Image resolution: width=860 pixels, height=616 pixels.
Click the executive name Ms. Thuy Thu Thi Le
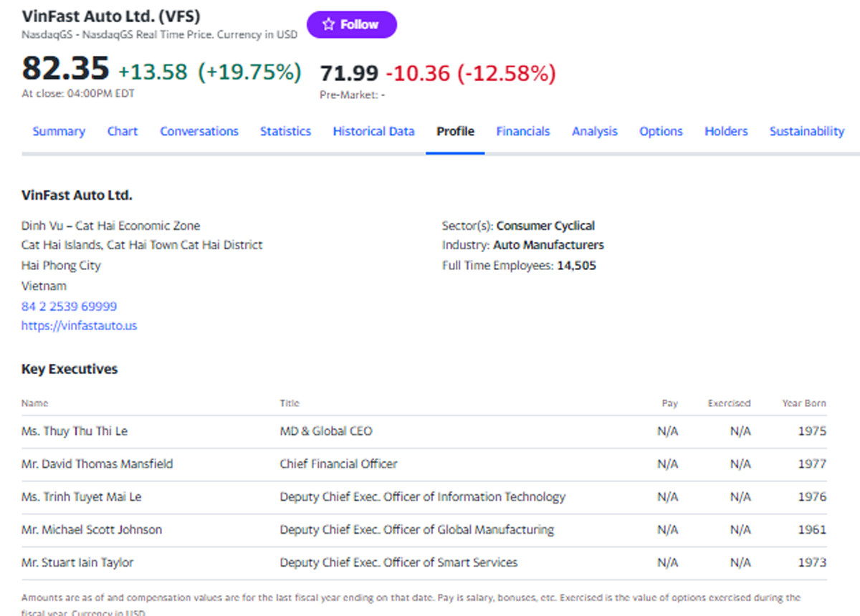pyautogui.click(x=75, y=431)
